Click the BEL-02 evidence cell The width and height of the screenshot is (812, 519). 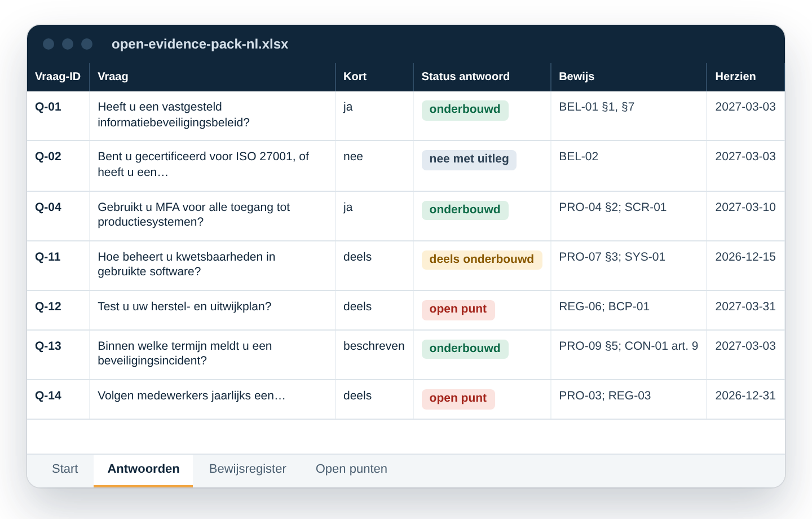[629, 166]
